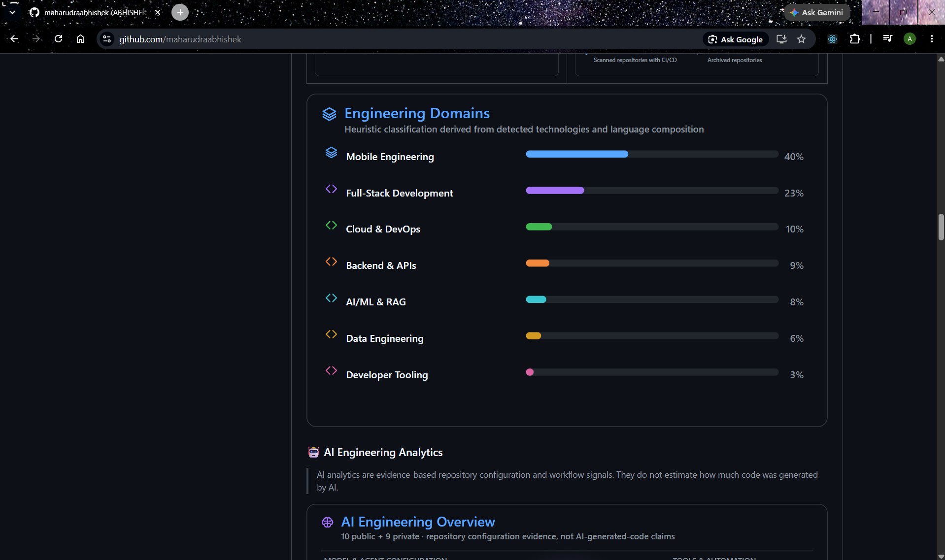Click the Data Engineering label
Viewport: 945px width, 560px height.
tap(384, 338)
